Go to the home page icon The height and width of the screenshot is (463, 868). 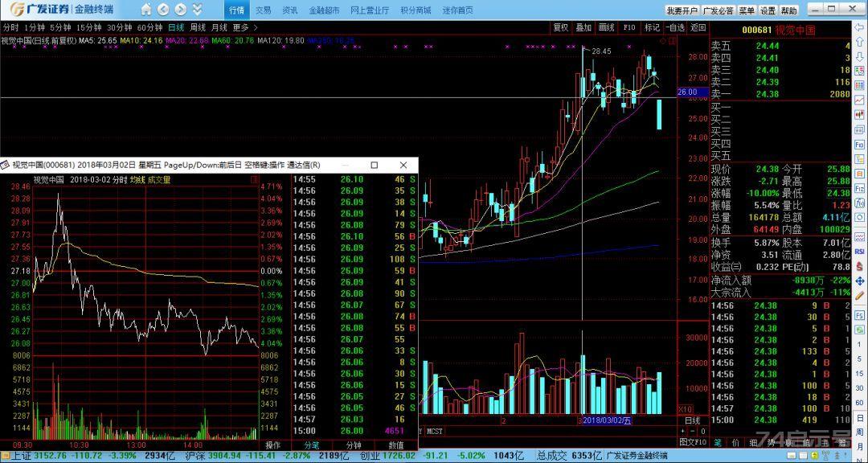click(145, 10)
